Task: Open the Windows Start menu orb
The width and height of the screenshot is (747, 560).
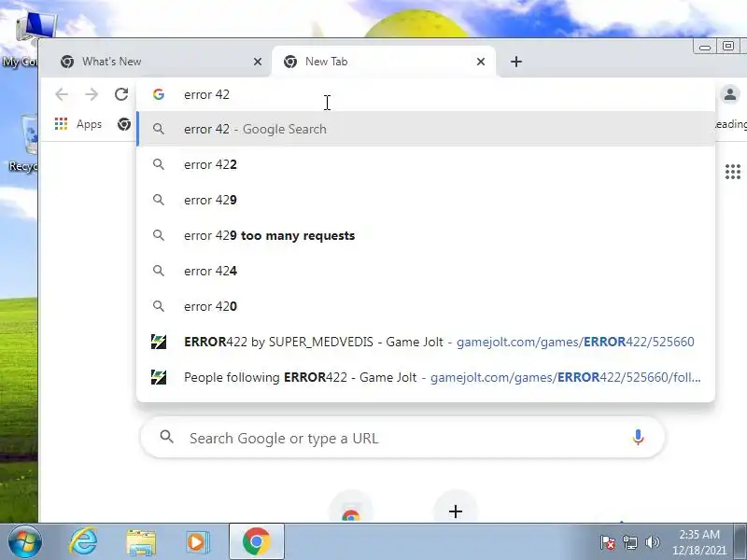Action: pyautogui.click(x=24, y=542)
